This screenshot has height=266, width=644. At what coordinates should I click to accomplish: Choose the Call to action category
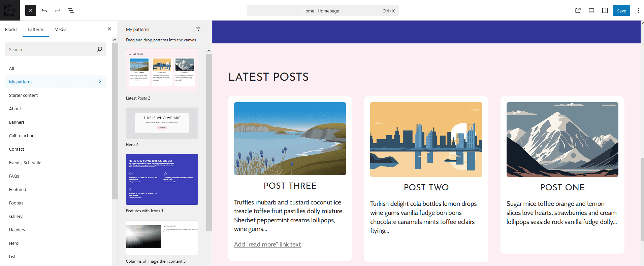[22, 136]
